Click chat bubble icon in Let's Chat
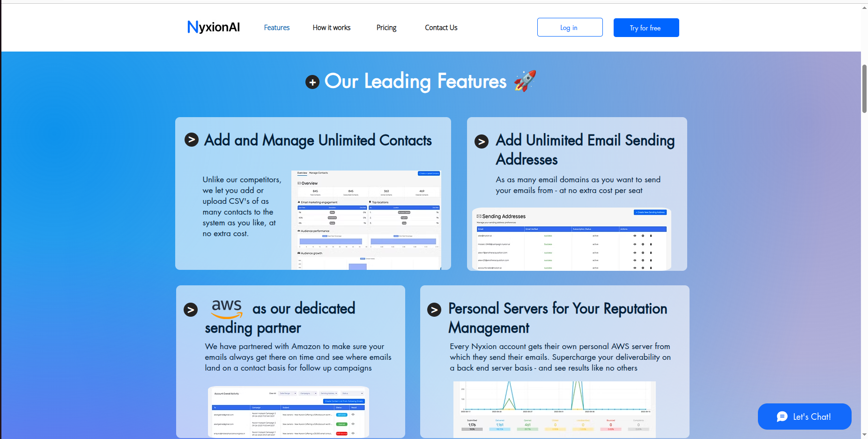The width and height of the screenshot is (868, 439). pos(782,417)
